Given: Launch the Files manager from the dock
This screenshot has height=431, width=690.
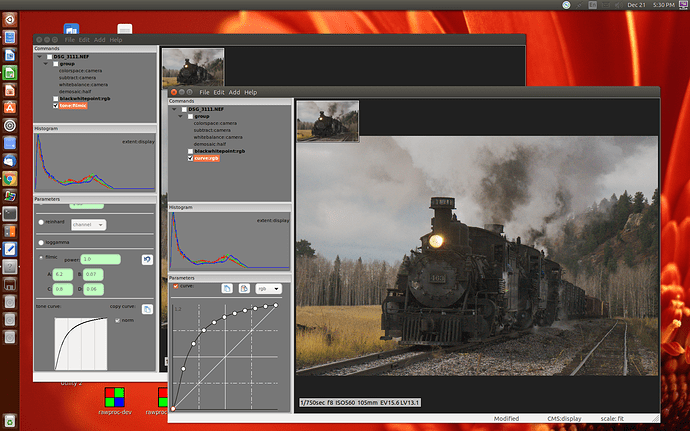Looking at the screenshot, I should pyautogui.click(x=10, y=37).
